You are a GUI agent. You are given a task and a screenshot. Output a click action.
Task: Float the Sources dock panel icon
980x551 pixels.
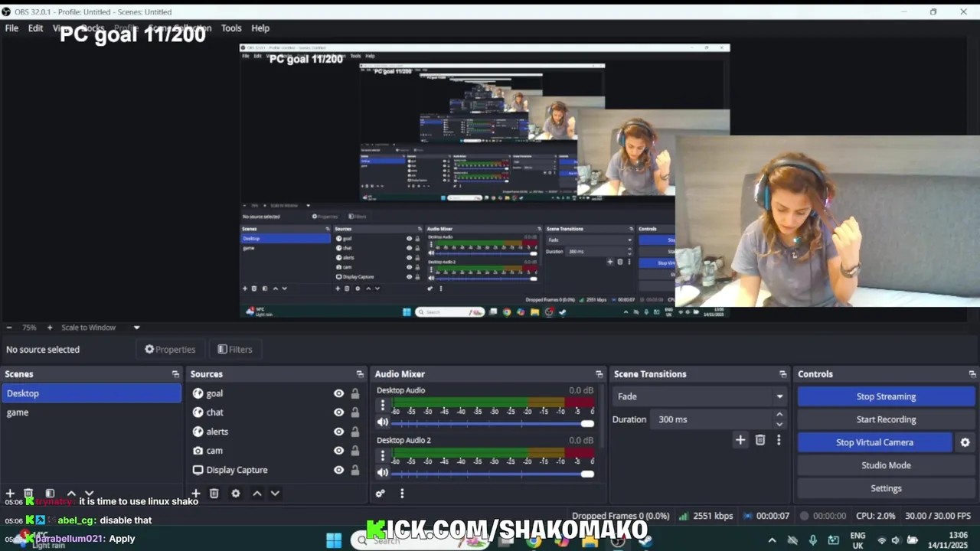pyautogui.click(x=360, y=374)
